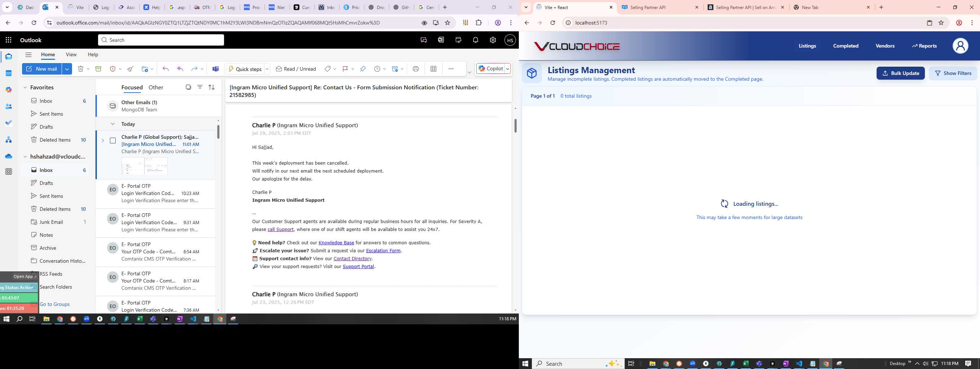The width and height of the screenshot is (980, 369).
Task: Open the email attachment thumbnail preview
Action: click(144, 166)
